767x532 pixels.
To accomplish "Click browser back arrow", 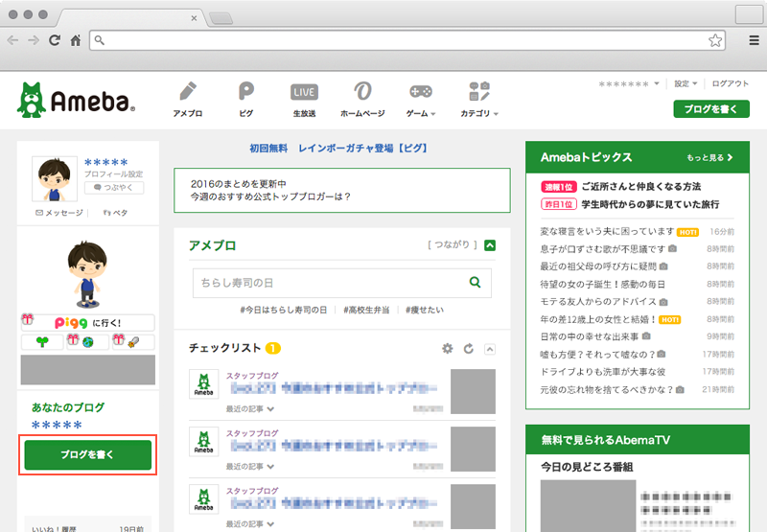I will 13,40.
